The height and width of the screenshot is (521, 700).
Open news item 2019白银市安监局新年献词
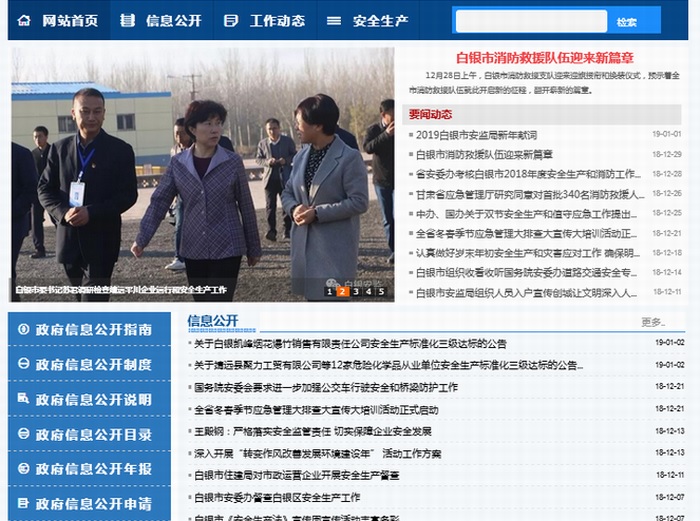[x=476, y=135]
